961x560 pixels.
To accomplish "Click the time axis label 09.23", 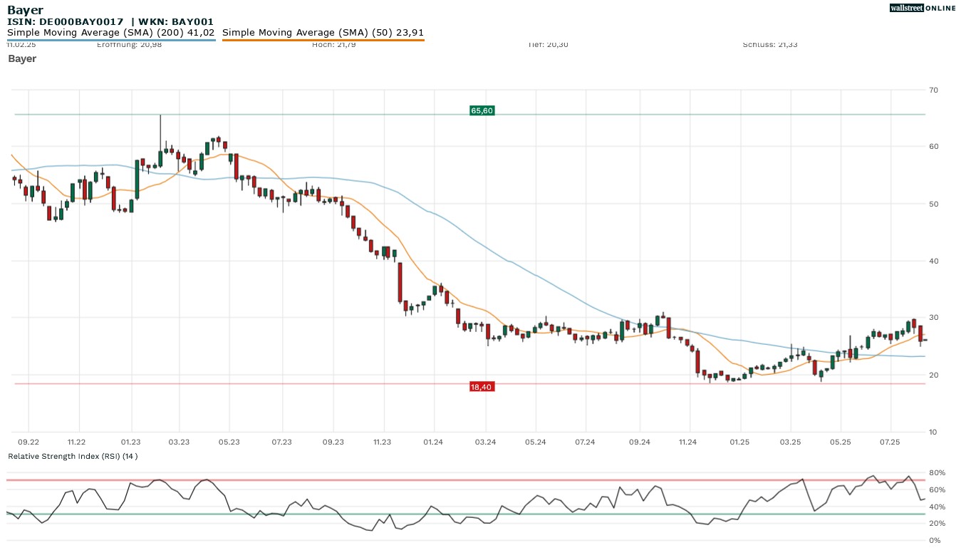I will pos(333,442).
